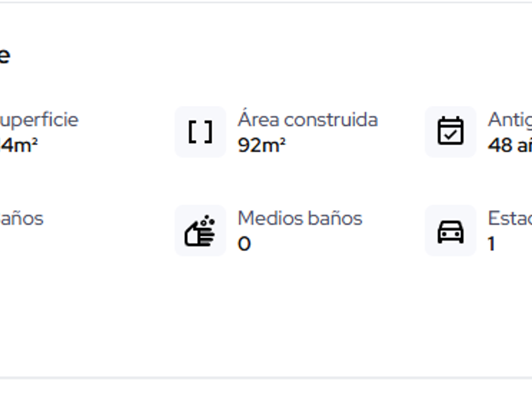The image size is (532, 399).
Task: Click the cut-off section heading at top left
Action: pyautogui.click(x=4, y=56)
